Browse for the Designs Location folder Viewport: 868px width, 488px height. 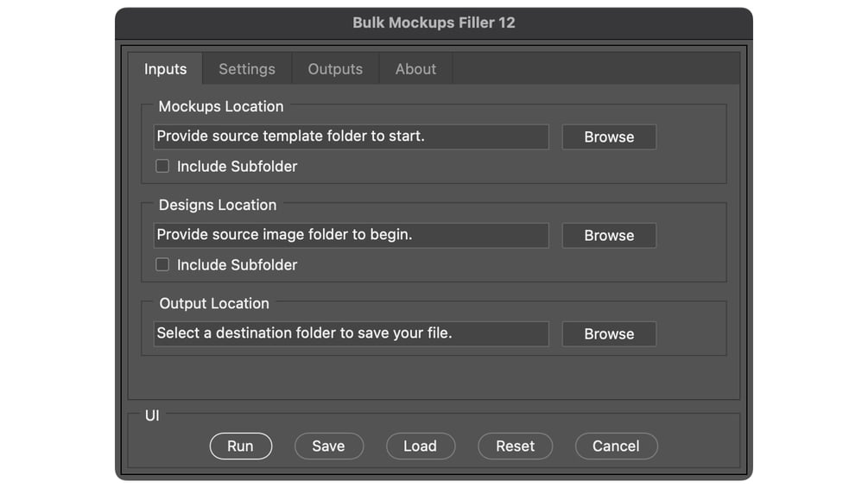609,236
